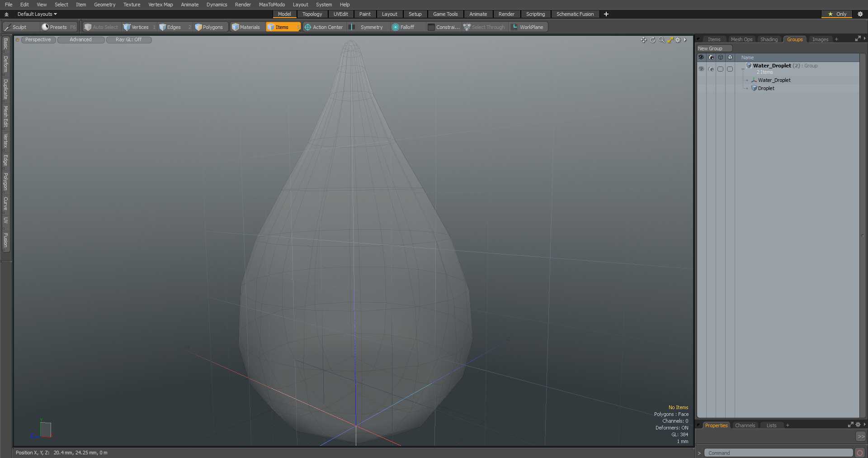The height and width of the screenshot is (458, 868).
Task: Expand the properties panel double-arrow button
Action: click(861, 437)
